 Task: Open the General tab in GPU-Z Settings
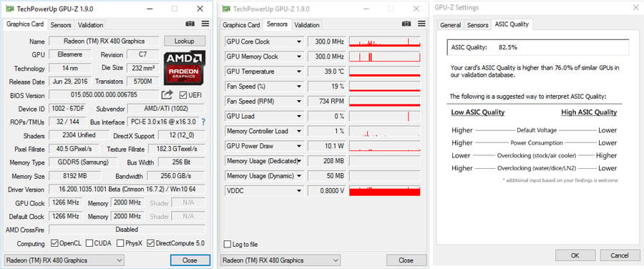tap(451, 25)
